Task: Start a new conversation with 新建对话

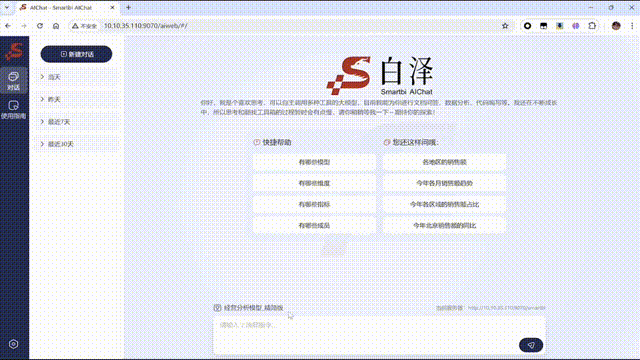Action: (x=76, y=54)
